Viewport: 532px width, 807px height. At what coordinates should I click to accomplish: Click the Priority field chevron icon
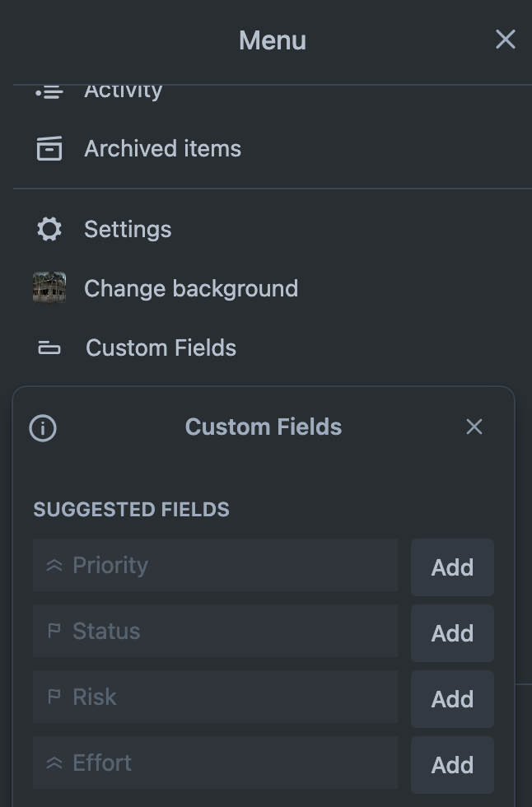click(x=54, y=566)
